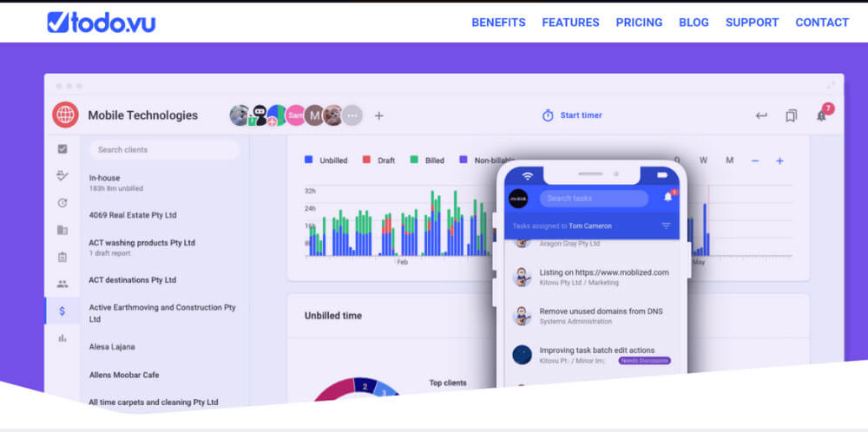Open the SUPPORT page
The width and height of the screenshot is (868, 432).
[x=752, y=23]
